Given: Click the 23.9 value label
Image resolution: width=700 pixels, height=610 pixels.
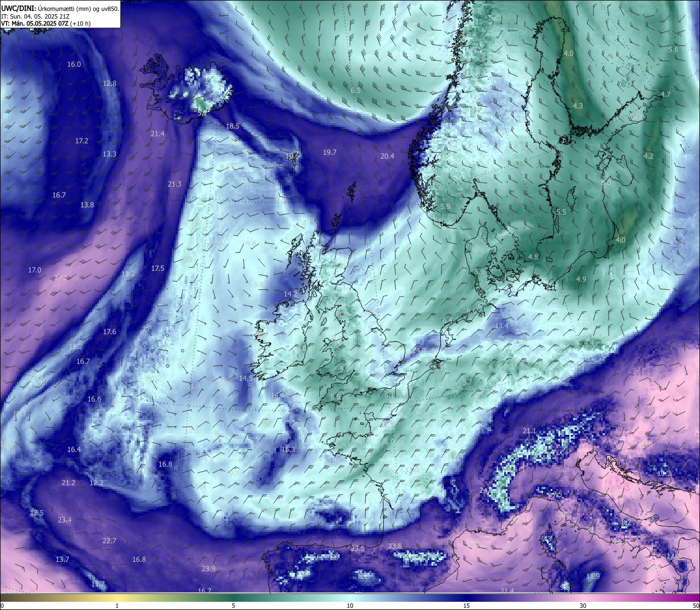Looking at the screenshot, I should pos(208,568).
